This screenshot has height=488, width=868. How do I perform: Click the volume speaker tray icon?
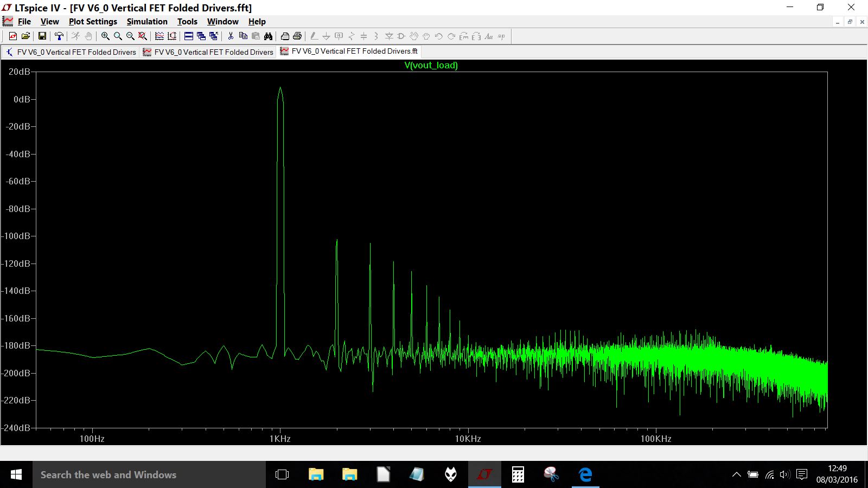784,474
